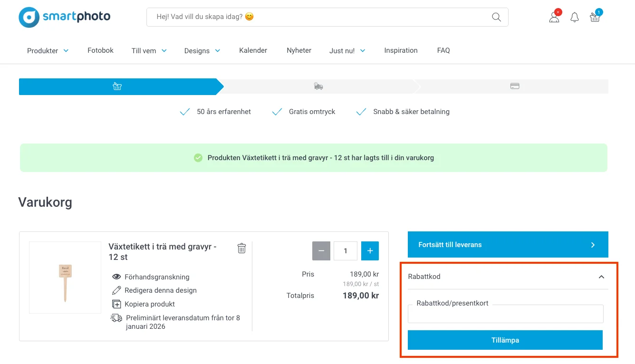Click the smartphoto logo
The image size is (635, 364).
(x=64, y=17)
